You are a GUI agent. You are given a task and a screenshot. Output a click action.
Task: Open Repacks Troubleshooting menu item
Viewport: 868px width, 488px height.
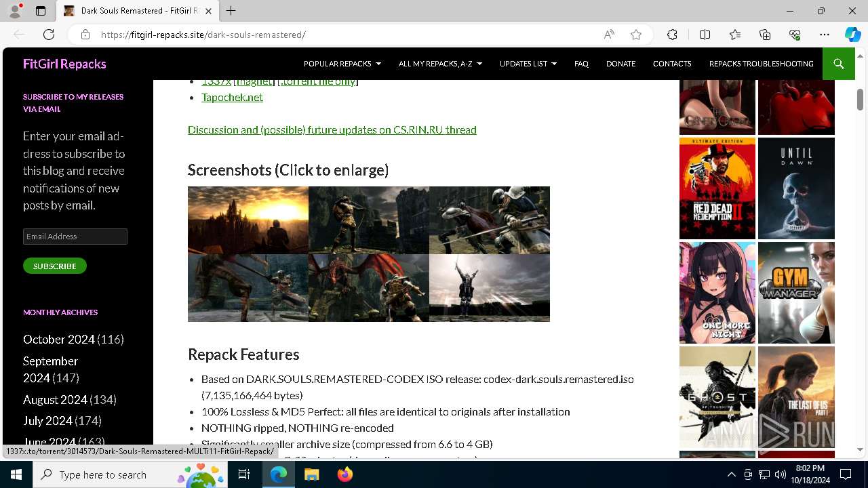click(x=761, y=64)
